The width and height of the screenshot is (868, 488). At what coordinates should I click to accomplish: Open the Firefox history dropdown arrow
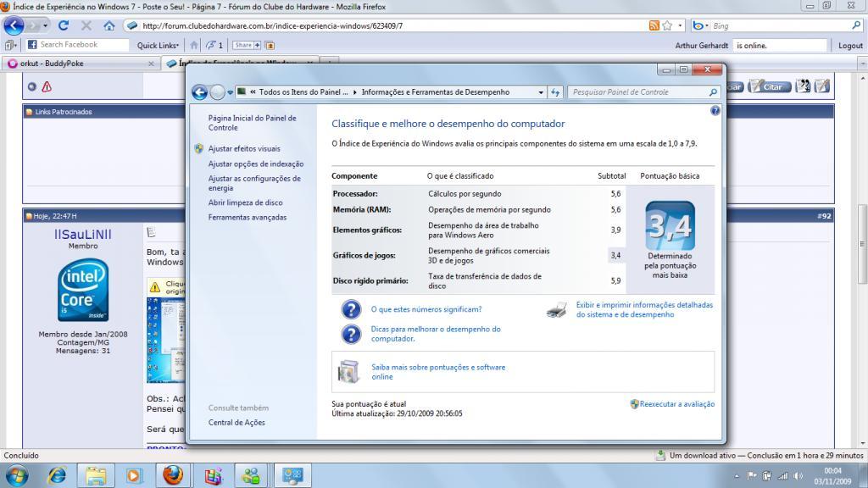tap(45, 25)
